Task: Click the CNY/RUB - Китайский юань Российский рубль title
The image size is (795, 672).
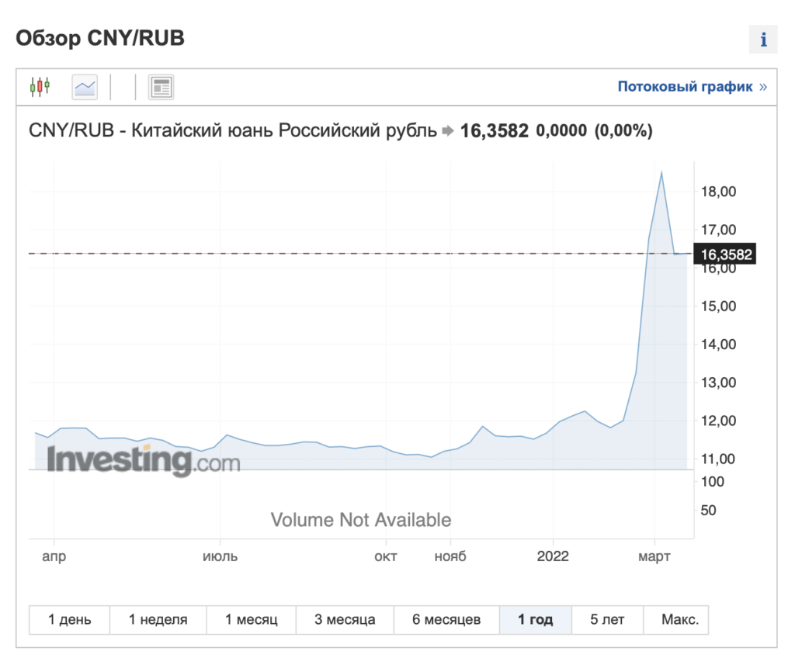Action: pos(233,130)
